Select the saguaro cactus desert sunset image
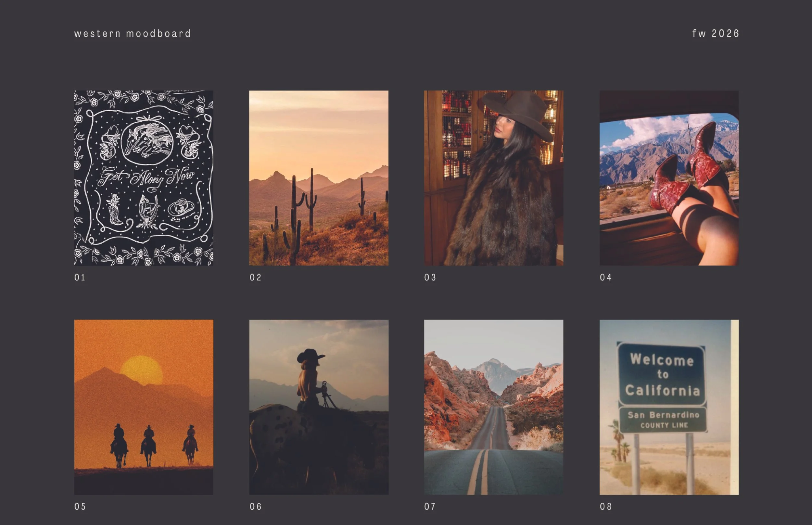The width and height of the screenshot is (812, 525). [x=319, y=177]
